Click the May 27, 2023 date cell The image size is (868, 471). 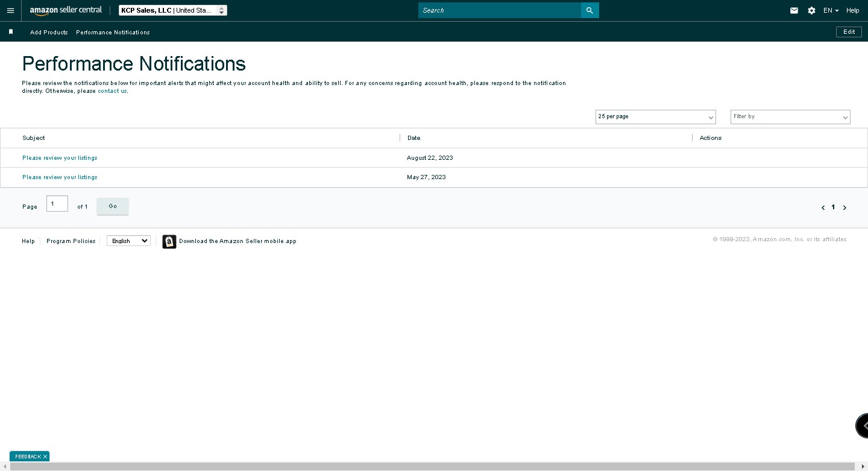click(x=426, y=177)
